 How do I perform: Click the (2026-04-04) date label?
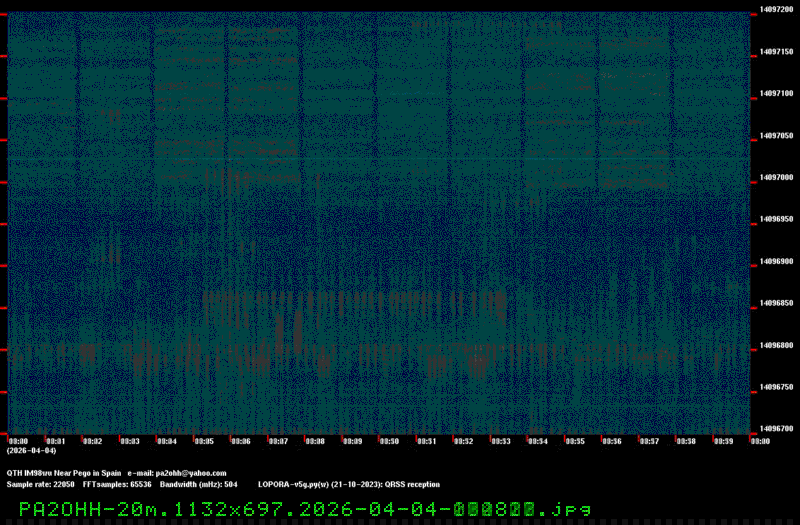pyautogui.click(x=31, y=451)
